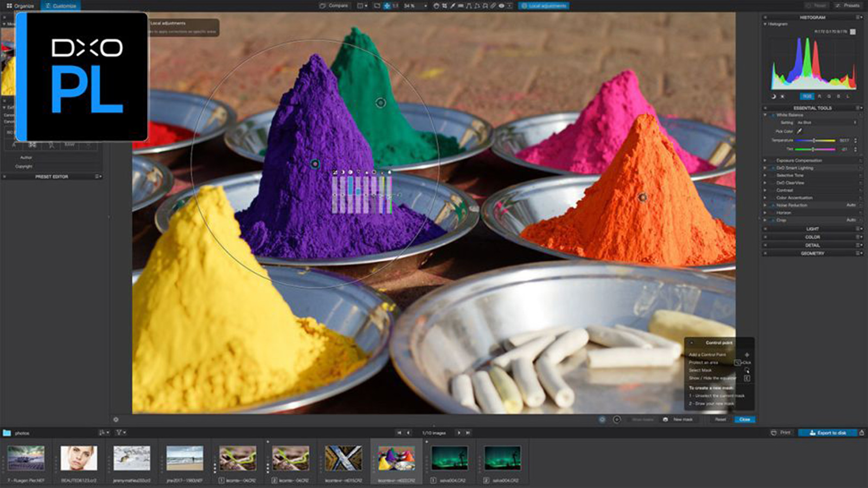Image resolution: width=868 pixels, height=488 pixels.
Task: Click the blue circular mask icon below image
Action: tap(602, 419)
